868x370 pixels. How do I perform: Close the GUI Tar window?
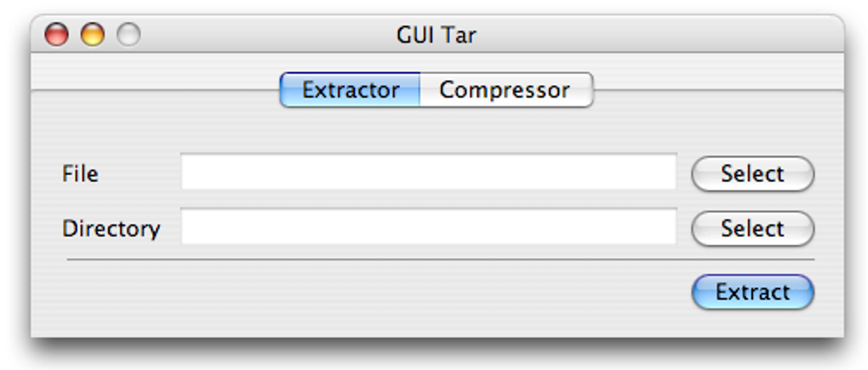(56, 36)
